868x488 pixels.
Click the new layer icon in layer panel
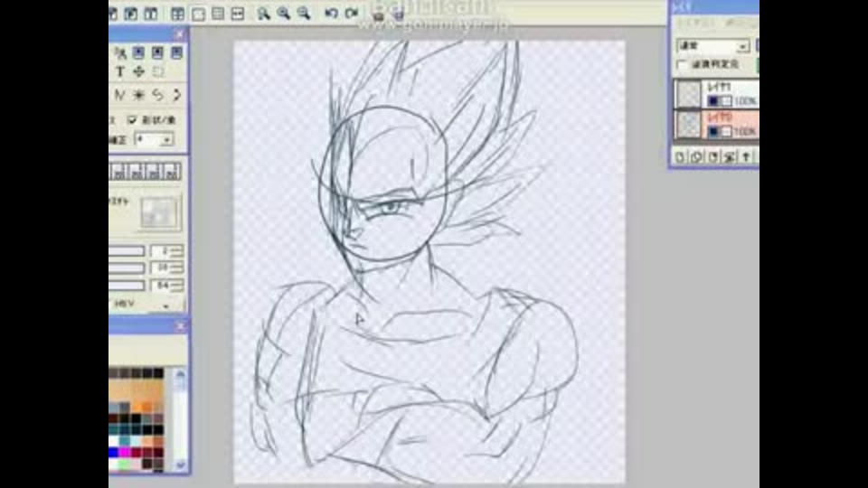[x=680, y=157]
